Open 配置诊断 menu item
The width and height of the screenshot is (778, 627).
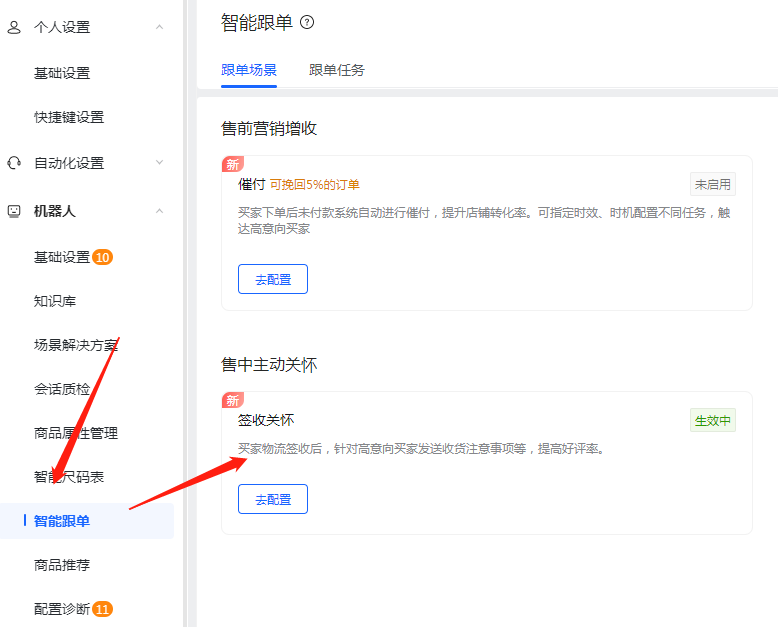pyautogui.click(x=62, y=609)
